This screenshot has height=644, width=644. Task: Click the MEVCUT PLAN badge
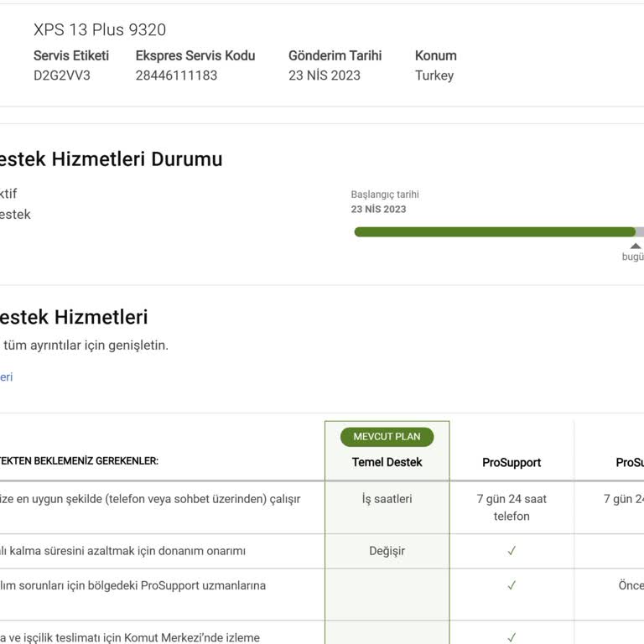click(387, 437)
